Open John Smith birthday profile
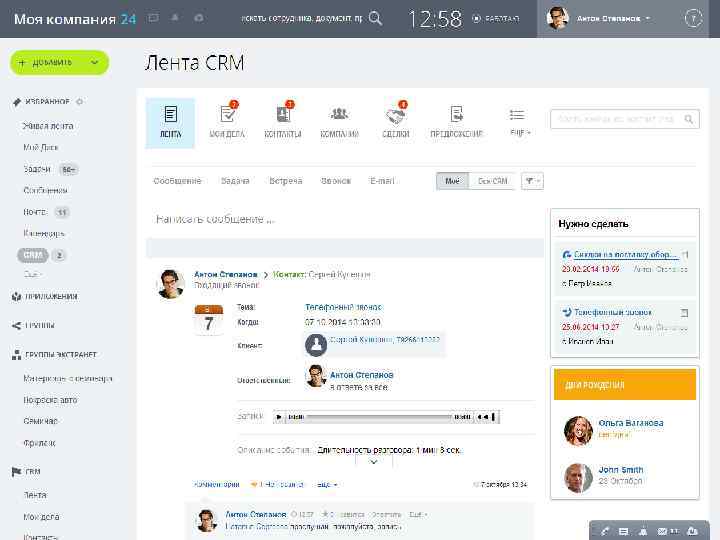 pyautogui.click(x=621, y=470)
